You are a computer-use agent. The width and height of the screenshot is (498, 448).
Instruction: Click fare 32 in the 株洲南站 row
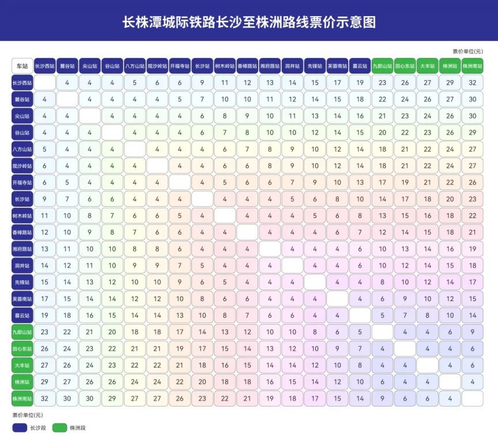tap(44, 398)
